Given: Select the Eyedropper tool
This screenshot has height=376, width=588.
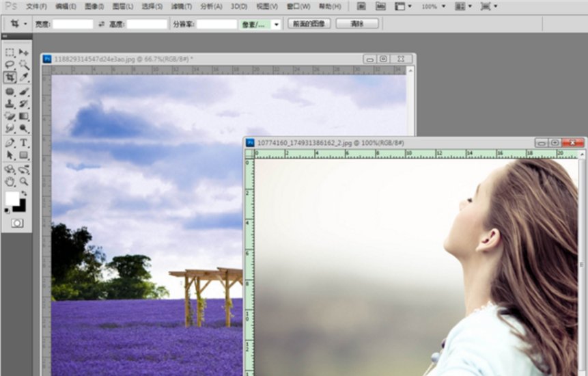Looking at the screenshot, I should coord(24,77).
